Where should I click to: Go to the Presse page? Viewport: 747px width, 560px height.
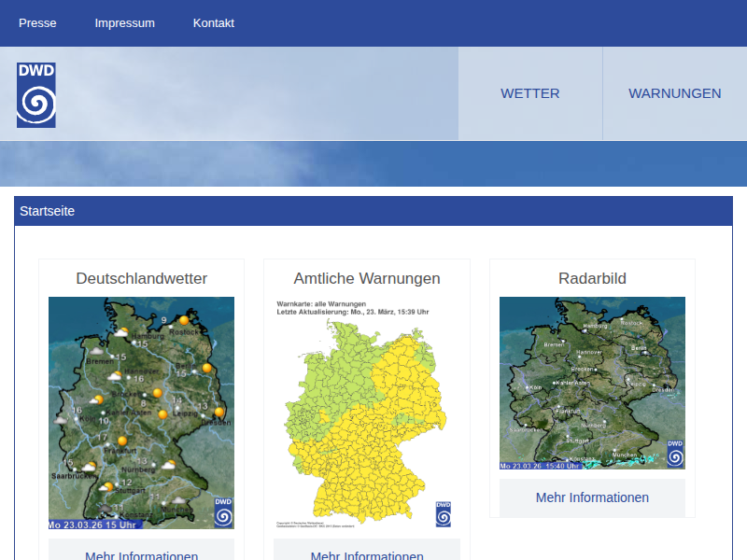point(37,23)
